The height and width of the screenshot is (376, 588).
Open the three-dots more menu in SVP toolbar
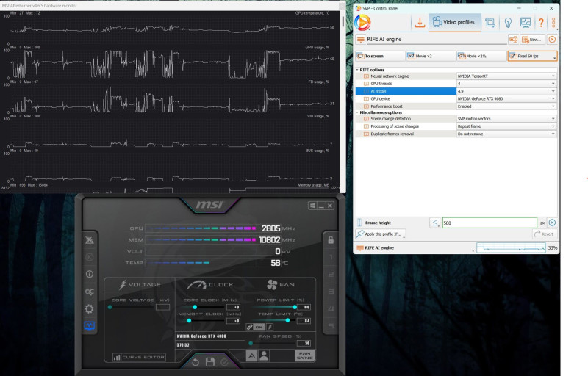[553, 23]
